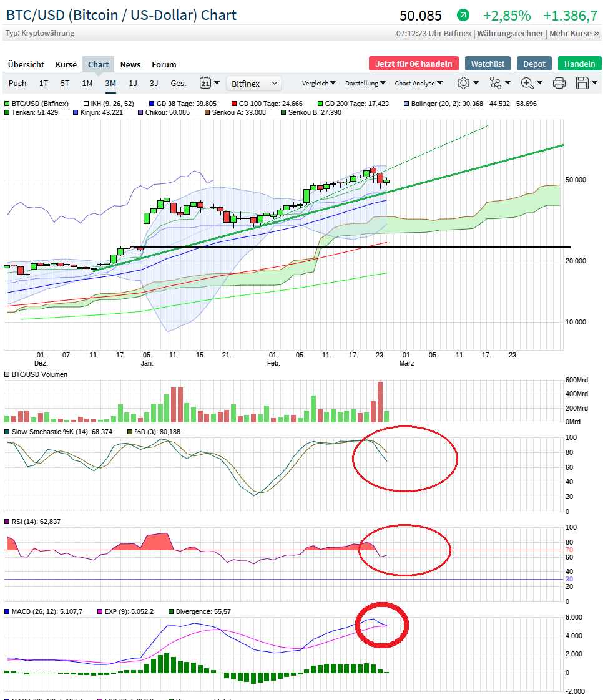Open the Bitfinex exchange dropdown

pyautogui.click(x=254, y=83)
